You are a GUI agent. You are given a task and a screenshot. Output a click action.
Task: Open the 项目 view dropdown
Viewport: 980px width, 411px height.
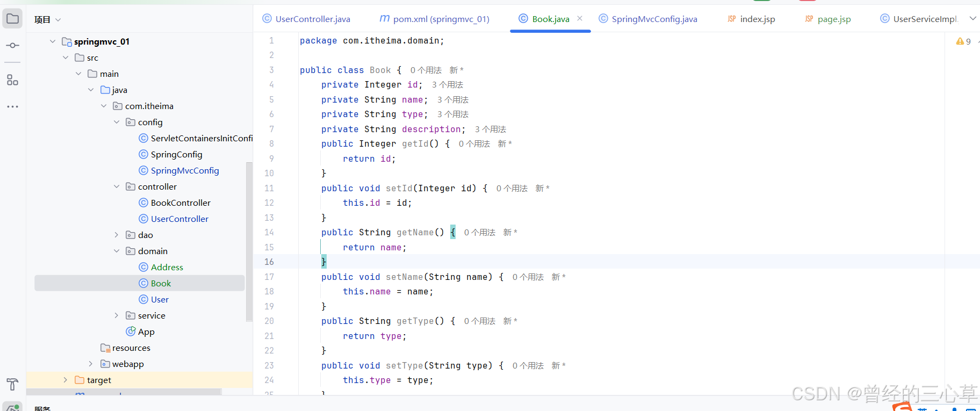coord(48,20)
